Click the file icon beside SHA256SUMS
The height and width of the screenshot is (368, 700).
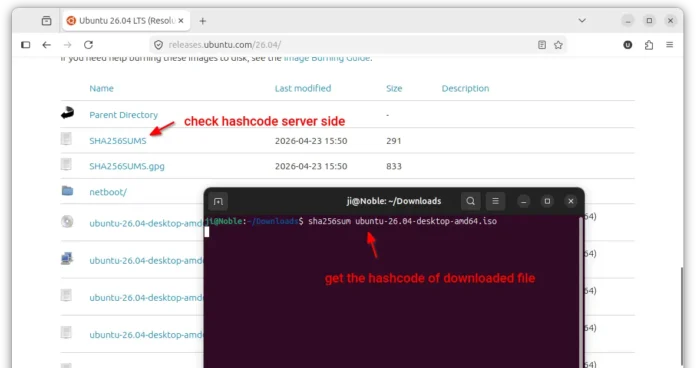67,138
